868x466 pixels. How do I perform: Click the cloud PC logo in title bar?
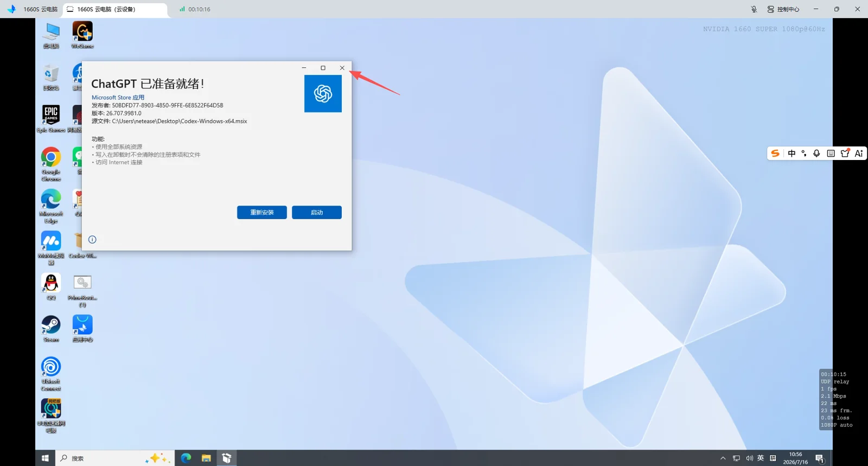(x=11, y=9)
